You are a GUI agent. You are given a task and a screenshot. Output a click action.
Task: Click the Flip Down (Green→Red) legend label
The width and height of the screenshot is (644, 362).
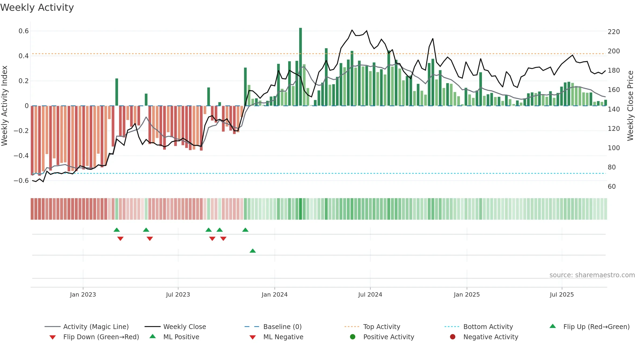pos(101,337)
